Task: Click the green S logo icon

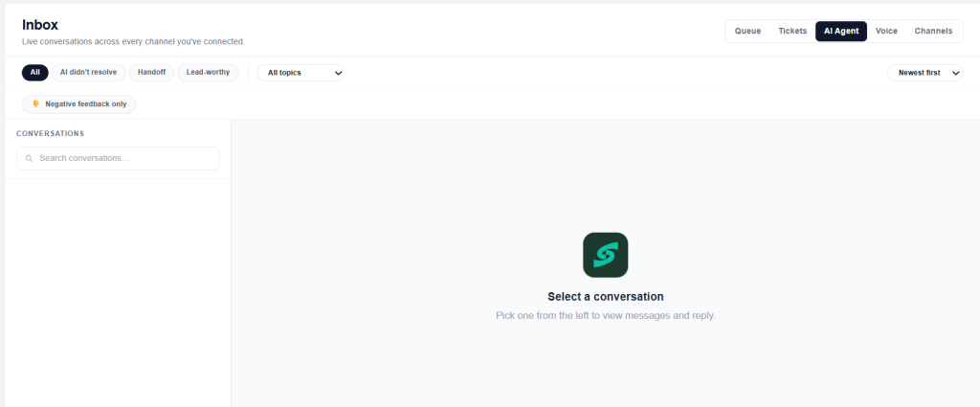Action: pyautogui.click(x=605, y=255)
